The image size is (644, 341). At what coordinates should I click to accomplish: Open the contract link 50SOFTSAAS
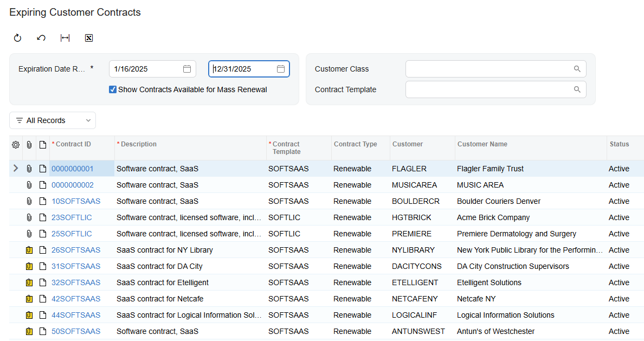(x=76, y=331)
